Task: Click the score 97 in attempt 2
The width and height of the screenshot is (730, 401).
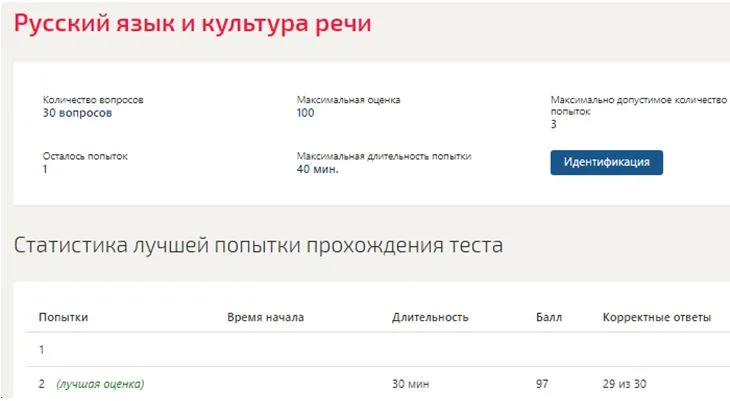Action: click(x=542, y=384)
